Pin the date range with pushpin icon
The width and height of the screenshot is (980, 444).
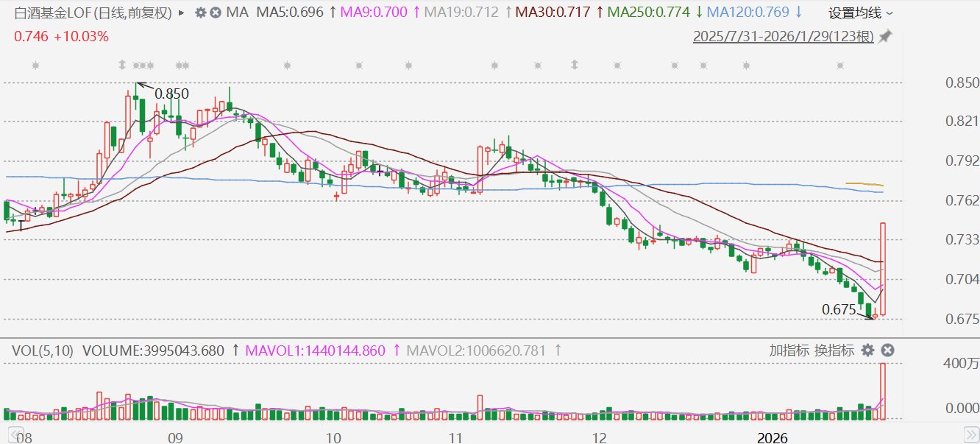(x=885, y=36)
